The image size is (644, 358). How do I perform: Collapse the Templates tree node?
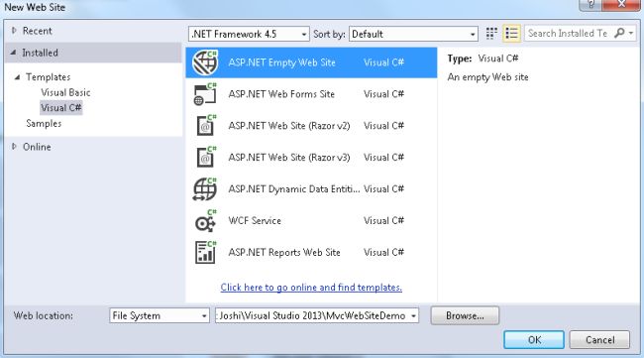(17, 77)
